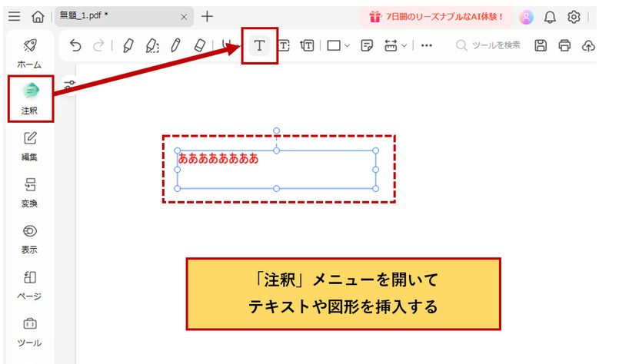This screenshot has width=619, height=364.
Task: Select 変換 in the sidebar
Action: tap(30, 193)
